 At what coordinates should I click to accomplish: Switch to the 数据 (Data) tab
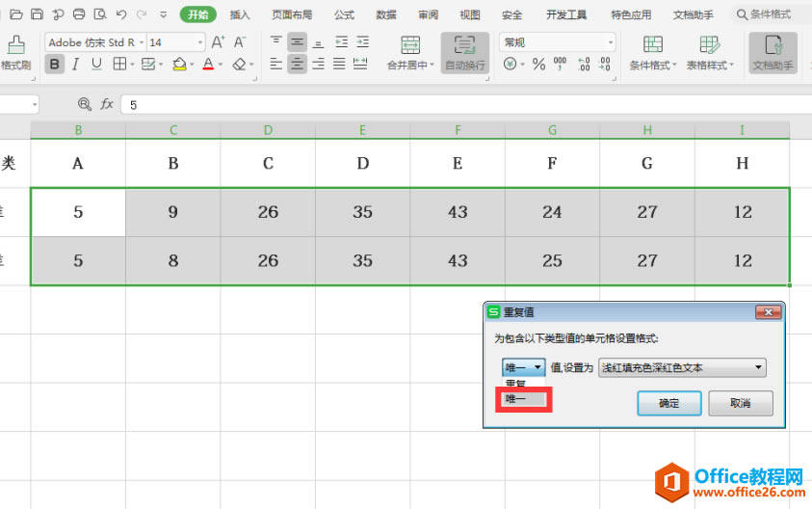coord(386,14)
